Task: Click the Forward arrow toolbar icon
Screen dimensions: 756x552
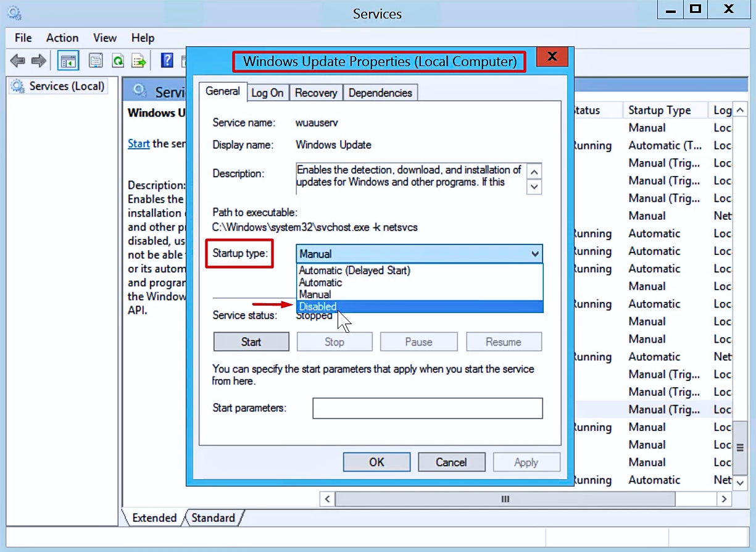Action: [39, 61]
